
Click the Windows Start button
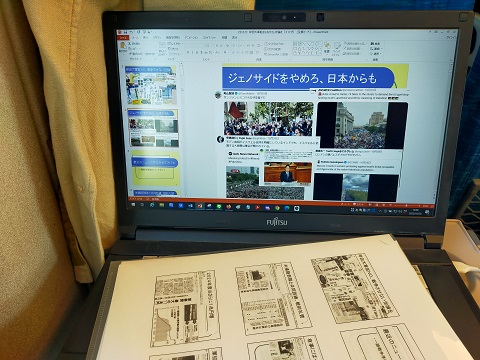pyautogui.click(x=134, y=205)
